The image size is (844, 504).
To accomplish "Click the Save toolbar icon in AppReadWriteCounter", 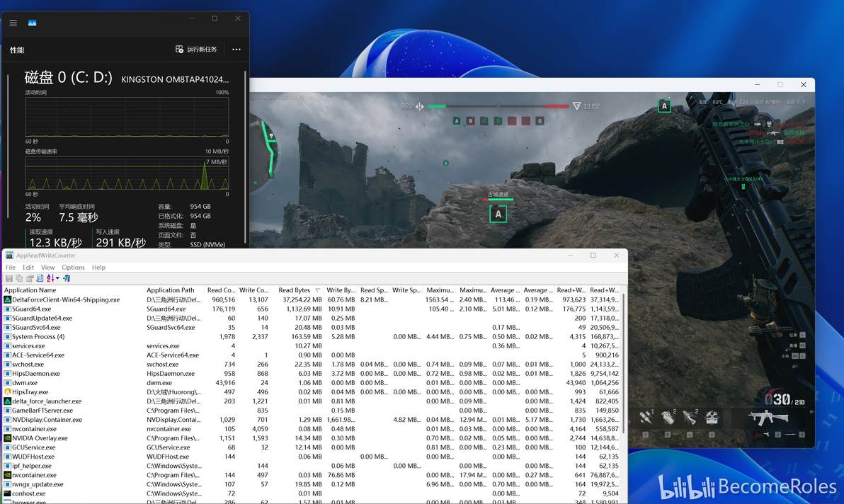I will 8,278.
